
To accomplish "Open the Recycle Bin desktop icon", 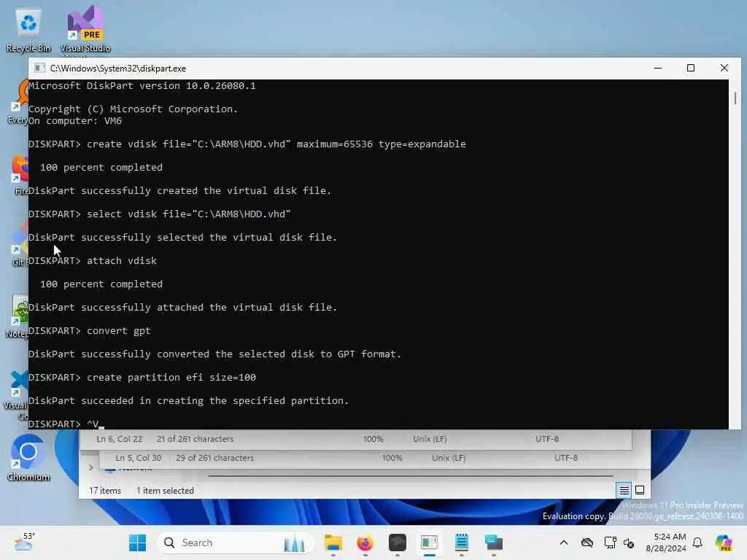I will click(28, 31).
